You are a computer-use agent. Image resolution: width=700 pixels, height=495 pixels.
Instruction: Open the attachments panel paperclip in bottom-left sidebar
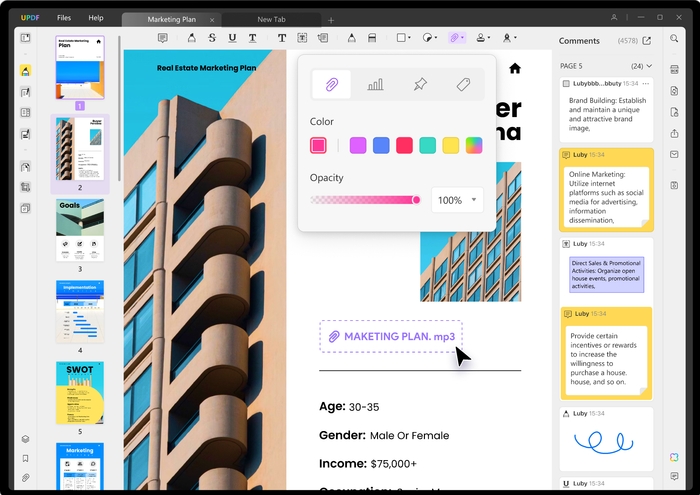[x=26, y=478]
